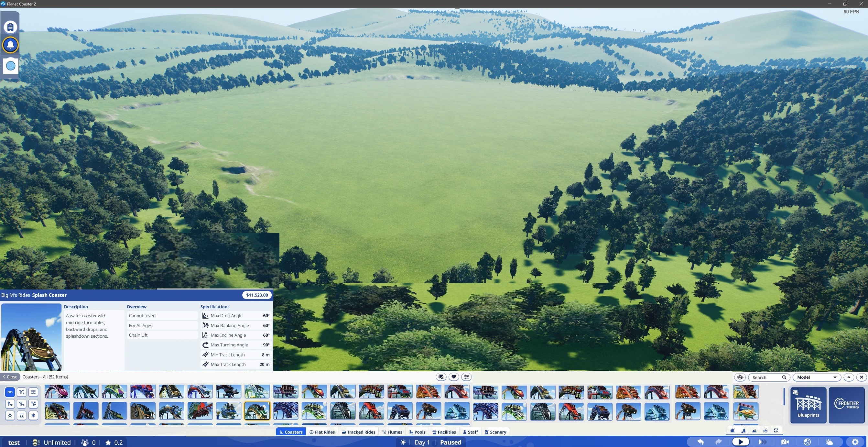868x447 pixels.
Task: Select the tree nature tool icon
Action: click(x=743, y=431)
